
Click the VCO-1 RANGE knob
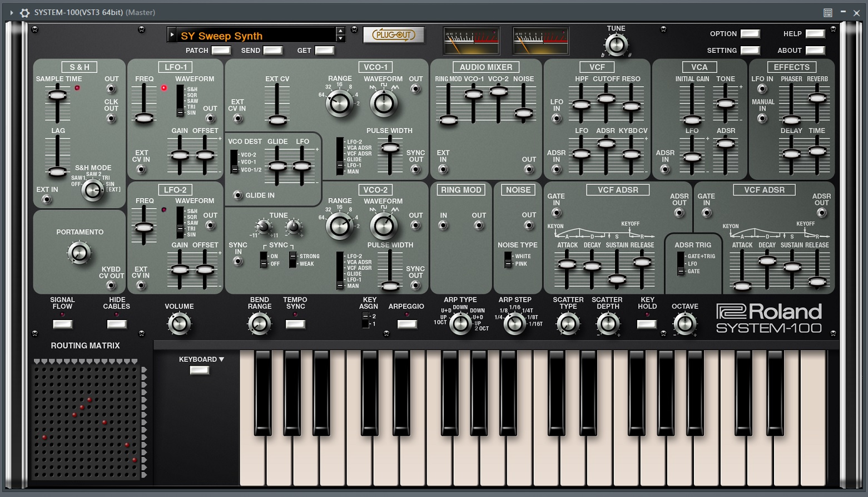tap(340, 103)
